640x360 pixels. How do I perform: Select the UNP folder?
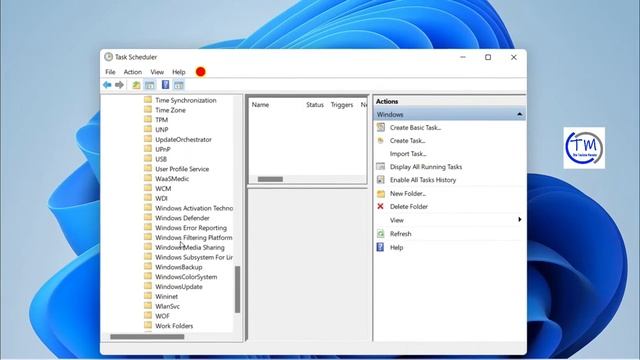coord(162,129)
